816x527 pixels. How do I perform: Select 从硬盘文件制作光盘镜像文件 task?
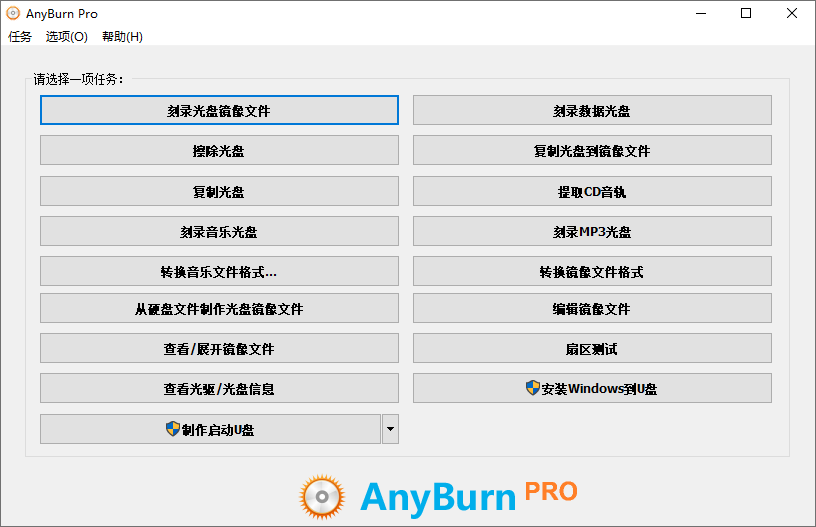219,308
